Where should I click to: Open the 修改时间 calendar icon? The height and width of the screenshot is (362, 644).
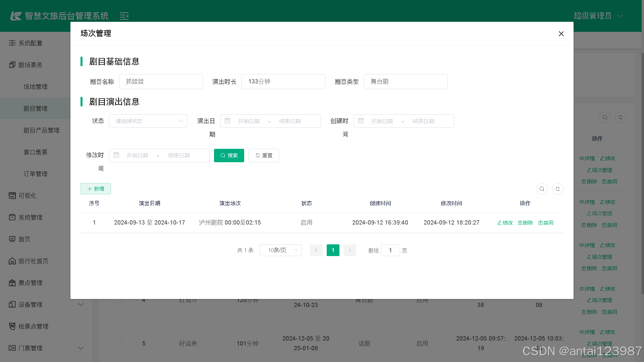116,155
